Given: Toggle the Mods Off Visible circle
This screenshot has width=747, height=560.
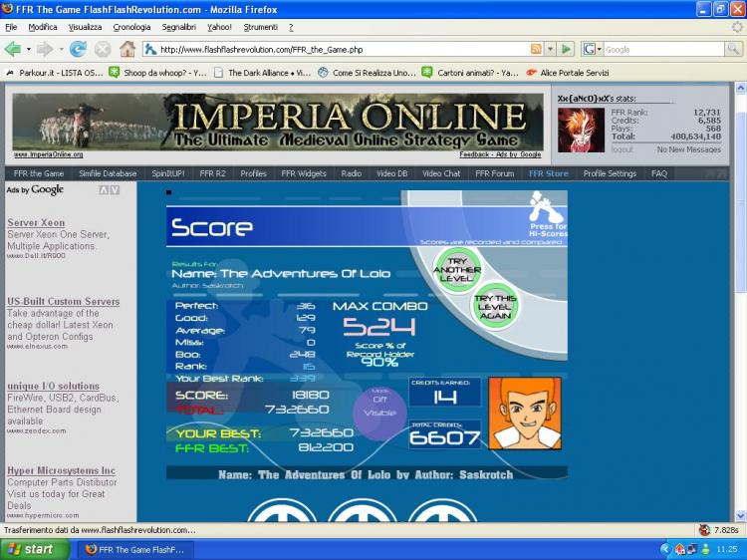Looking at the screenshot, I should pyautogui.click(x=379, y=412).
